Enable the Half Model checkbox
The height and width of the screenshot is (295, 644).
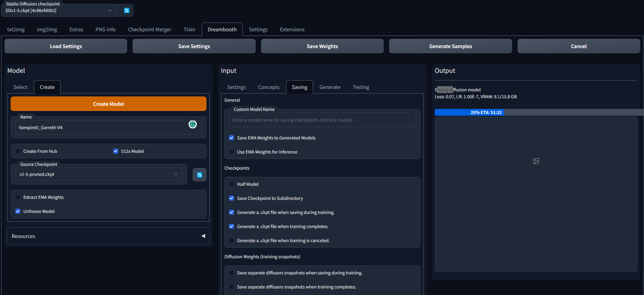231,184
